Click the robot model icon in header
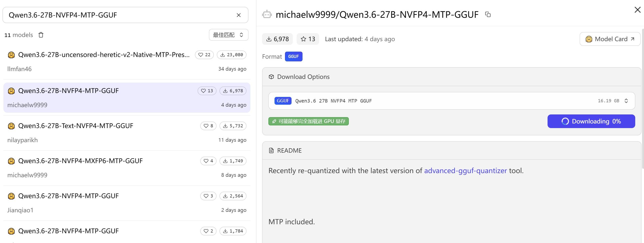The width and height of the screenshot is (644, 243). click(x=267, y=15)
